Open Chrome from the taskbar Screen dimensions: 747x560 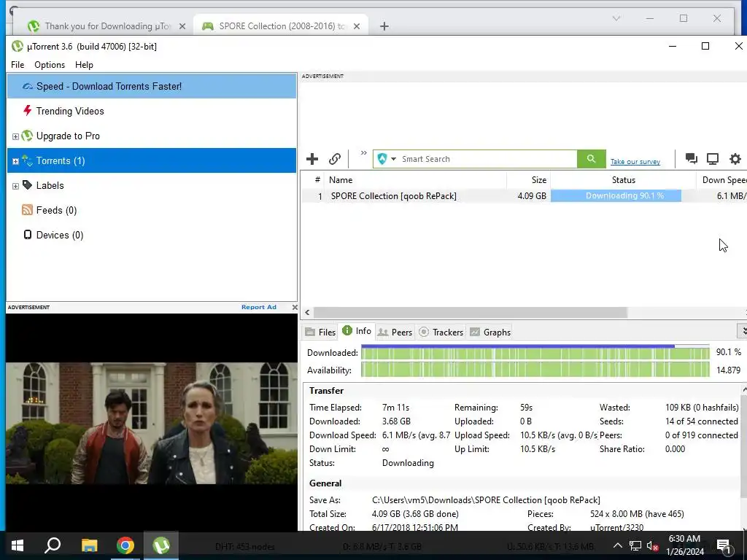pos(125,545)
